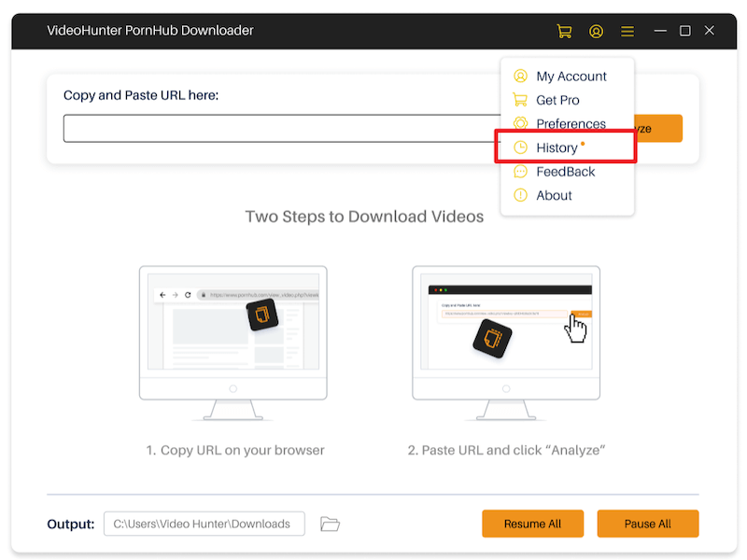Click the account profile icon in title bar
This screenshot has height=560, width=747.
(596, 32)
